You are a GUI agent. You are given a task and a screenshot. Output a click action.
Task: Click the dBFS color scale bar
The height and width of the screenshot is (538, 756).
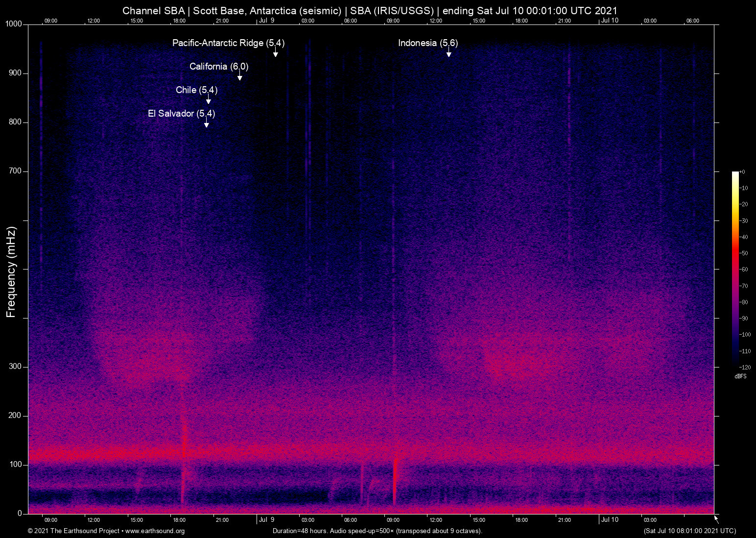pos(735,269)
